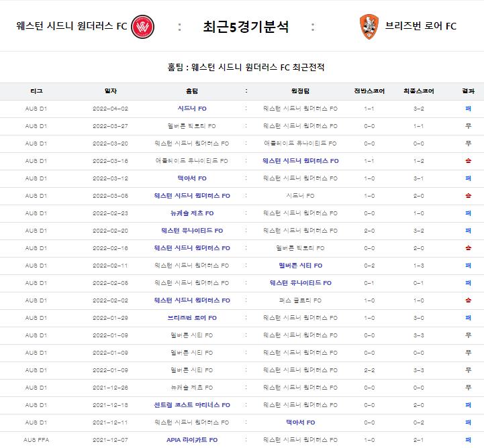Click 시드니 FC away team in 2022-03-06 row
The height and width of the screenshot is (448, 484).
click(300, 196)
